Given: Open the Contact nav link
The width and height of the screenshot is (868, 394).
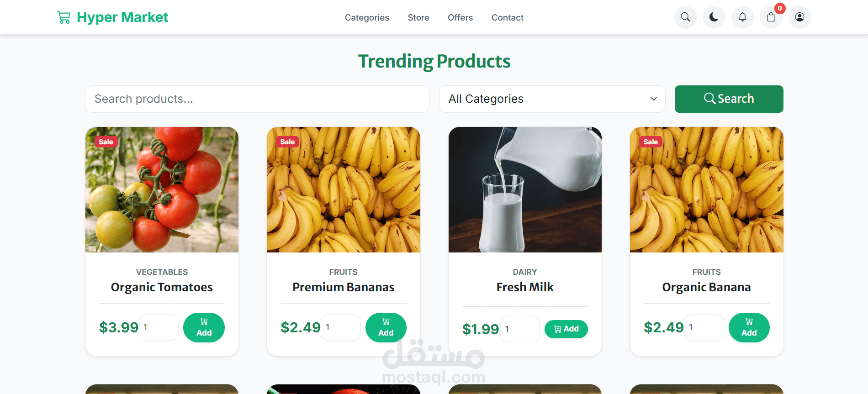Looking at the screenshot, I should [507, 17].
